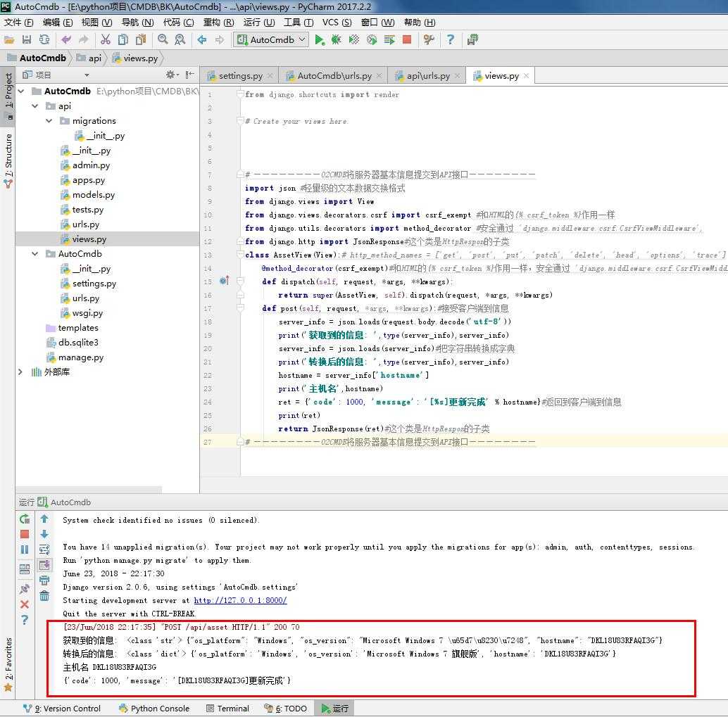Click the print icon in run panel
The image size is (728, 717).
pyautogui.click(x=44, y=580)
